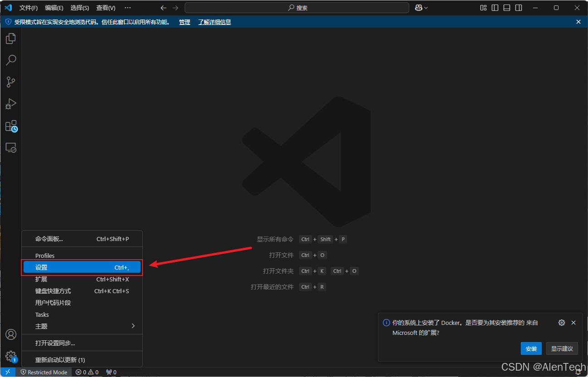Open the Source Control view

pos(11,82)
